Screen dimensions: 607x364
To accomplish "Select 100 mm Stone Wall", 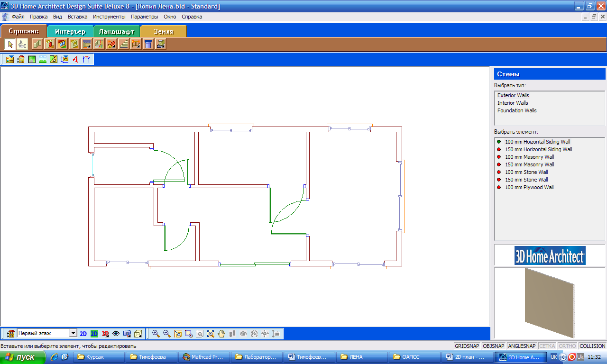I will 526,172.
